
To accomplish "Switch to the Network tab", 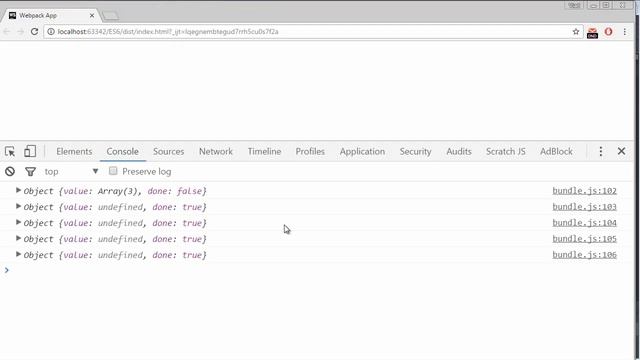I will tap(216, 151).
